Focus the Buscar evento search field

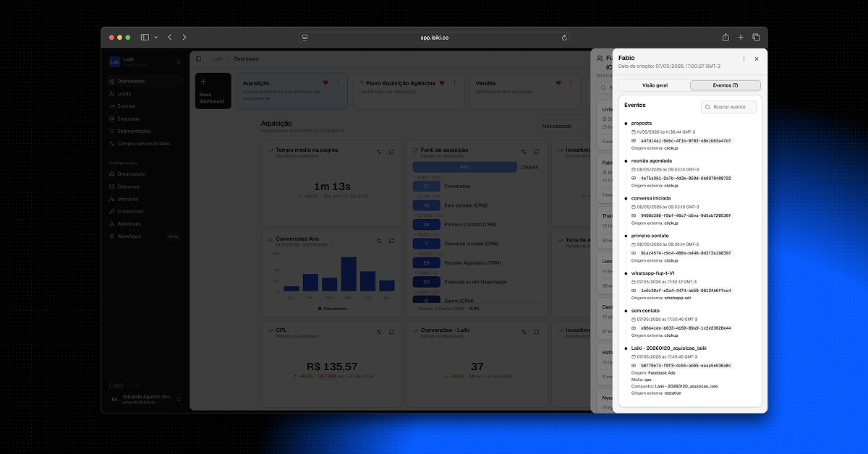[728, 106]
